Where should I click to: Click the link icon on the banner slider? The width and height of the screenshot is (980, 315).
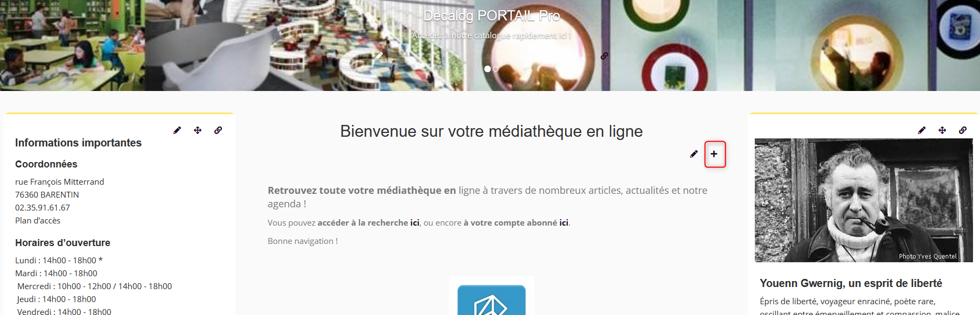[604, 55]
